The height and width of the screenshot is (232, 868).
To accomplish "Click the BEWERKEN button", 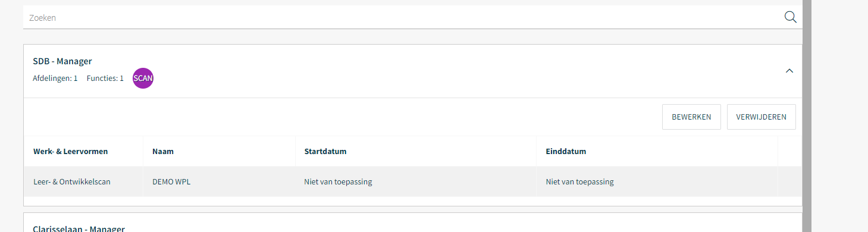I will (691, 117).
